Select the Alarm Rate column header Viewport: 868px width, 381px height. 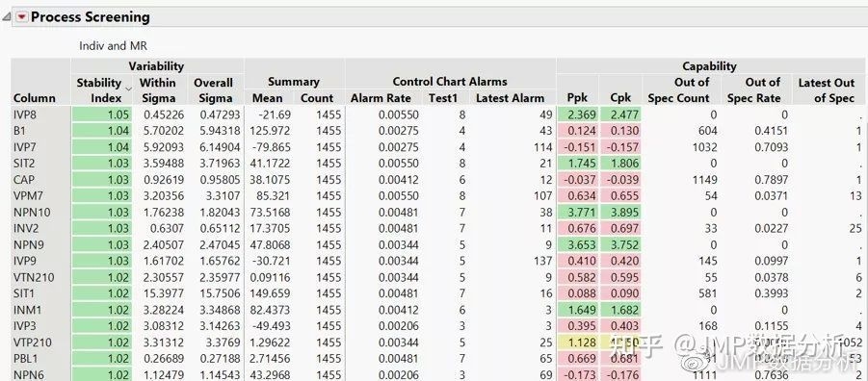(381, 98)
